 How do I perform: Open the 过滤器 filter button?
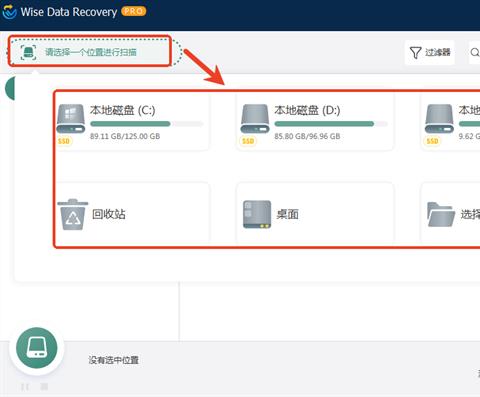pyautogui.click(x=430, y=52)
